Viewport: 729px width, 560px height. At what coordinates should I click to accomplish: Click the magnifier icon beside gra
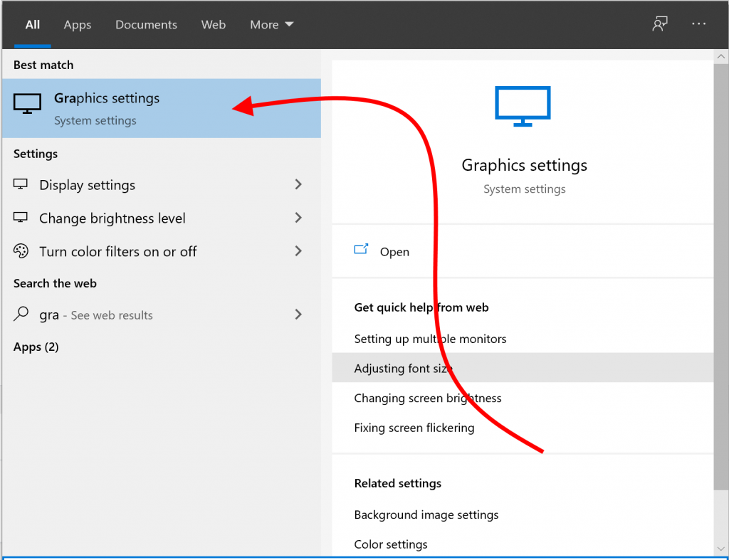21,315
